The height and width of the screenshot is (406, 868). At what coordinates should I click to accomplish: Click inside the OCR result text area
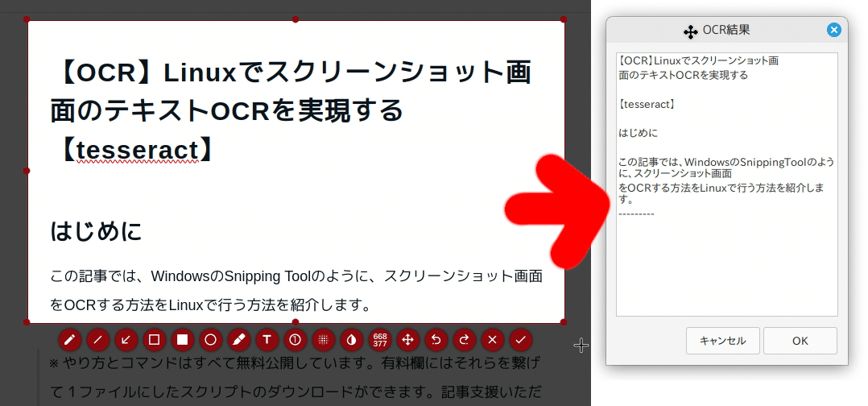727,184
